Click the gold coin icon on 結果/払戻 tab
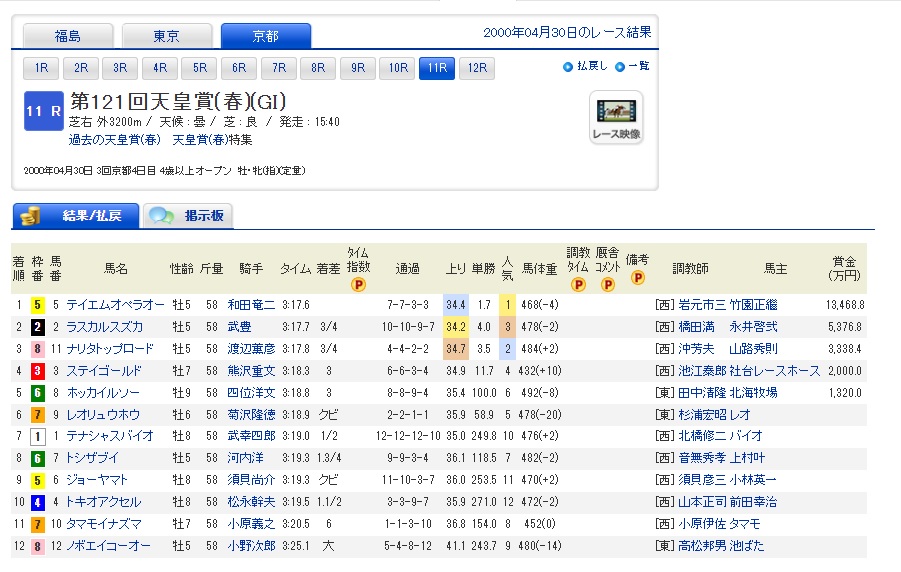 pyautogui.click(x=31, y=216)
